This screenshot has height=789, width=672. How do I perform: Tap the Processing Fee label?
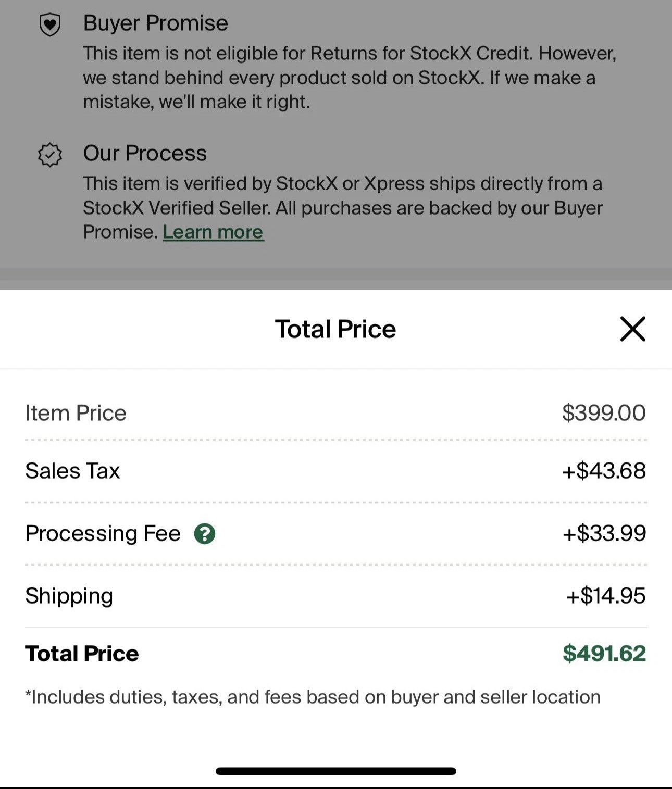[x=103, y=533]
